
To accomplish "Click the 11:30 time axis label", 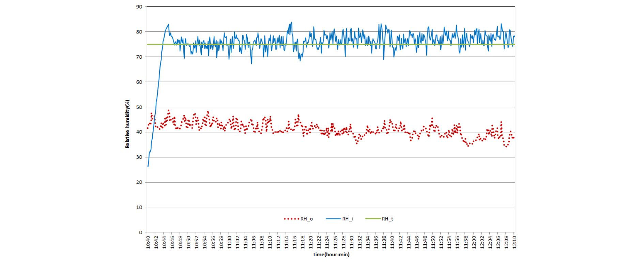I will (352, 242).
